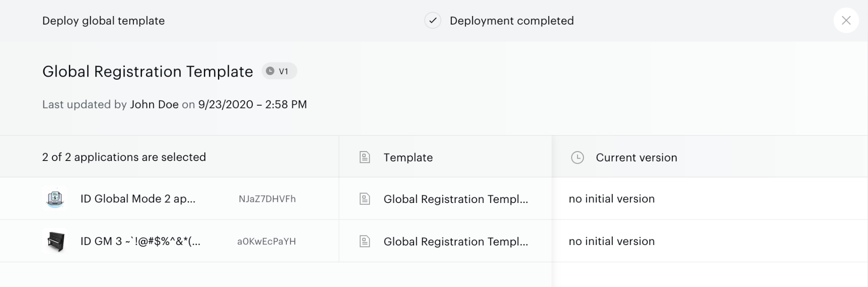Click the Deploy global template heading
The image size is (868, 287).
click(103, 21)
